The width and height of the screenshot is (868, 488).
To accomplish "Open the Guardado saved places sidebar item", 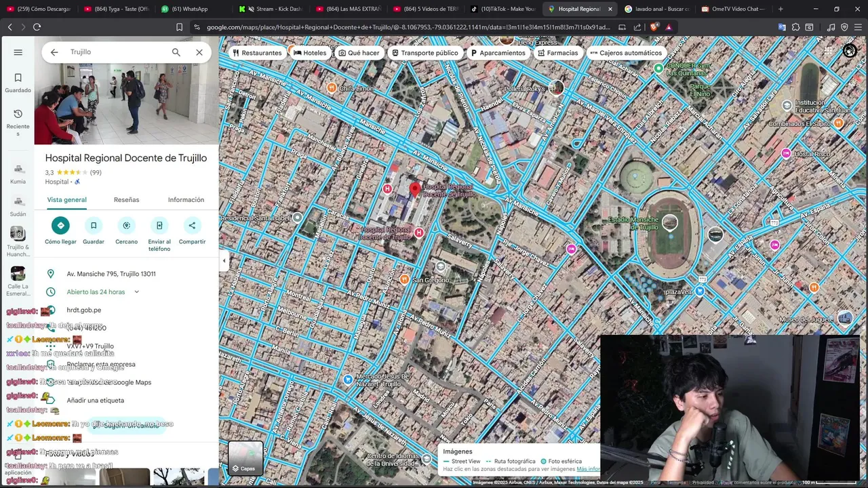I will [x=18, y=83].
